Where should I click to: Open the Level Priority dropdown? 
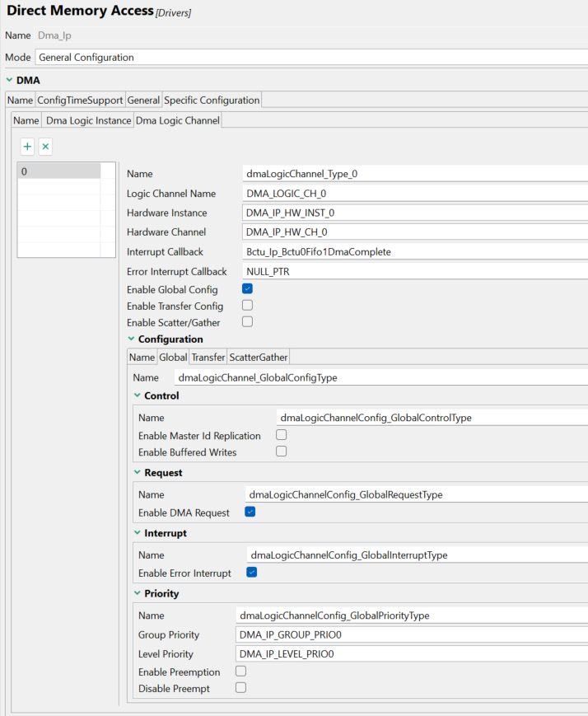(x=411, y=654)
